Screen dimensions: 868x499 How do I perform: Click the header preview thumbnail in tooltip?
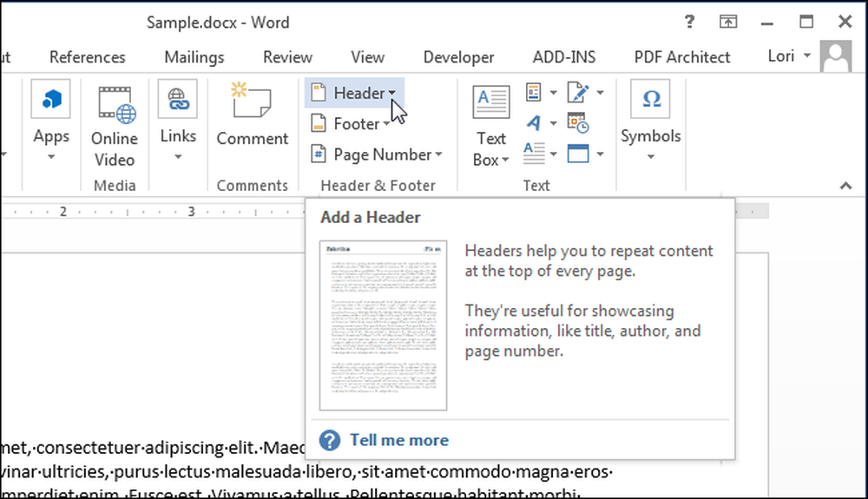pos(383,325)
